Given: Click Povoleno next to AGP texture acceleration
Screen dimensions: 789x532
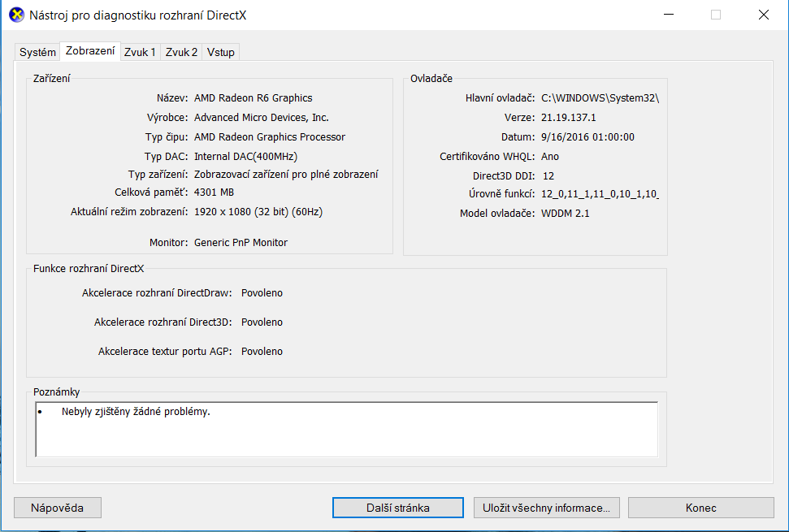Looking at the screenshot, I should click(x=262, y=352).
